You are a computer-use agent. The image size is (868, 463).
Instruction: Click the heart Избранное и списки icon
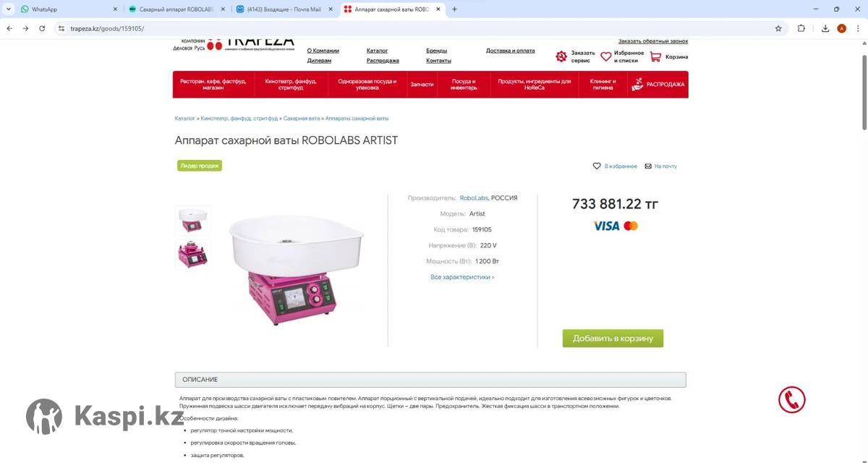tap(606, 56)
